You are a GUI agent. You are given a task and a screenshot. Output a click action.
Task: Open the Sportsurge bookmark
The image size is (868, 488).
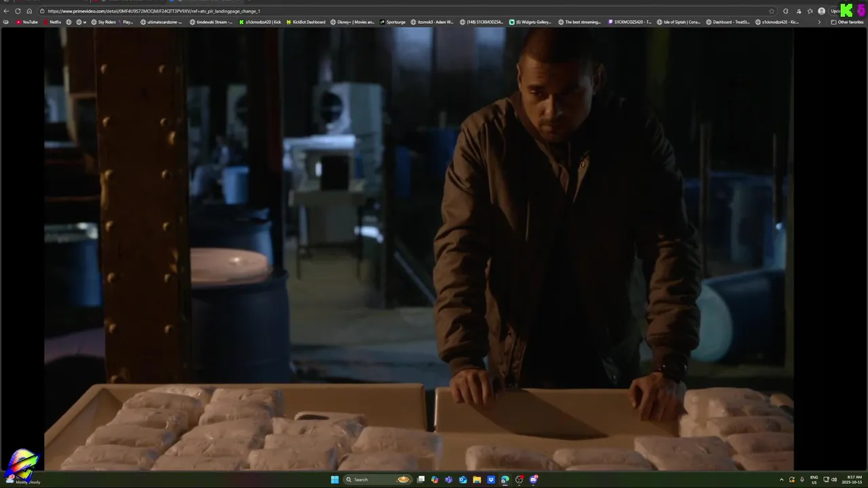(x=393, y=22)
